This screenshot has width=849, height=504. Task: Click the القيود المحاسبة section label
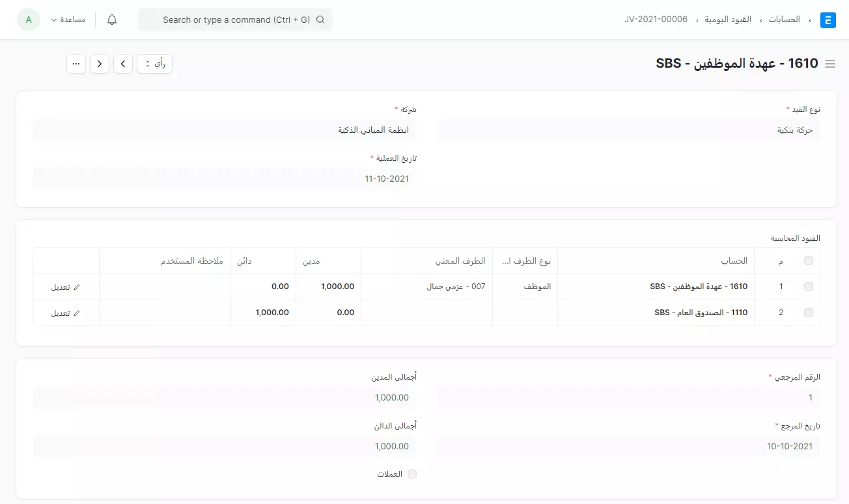tap(796, 238)
